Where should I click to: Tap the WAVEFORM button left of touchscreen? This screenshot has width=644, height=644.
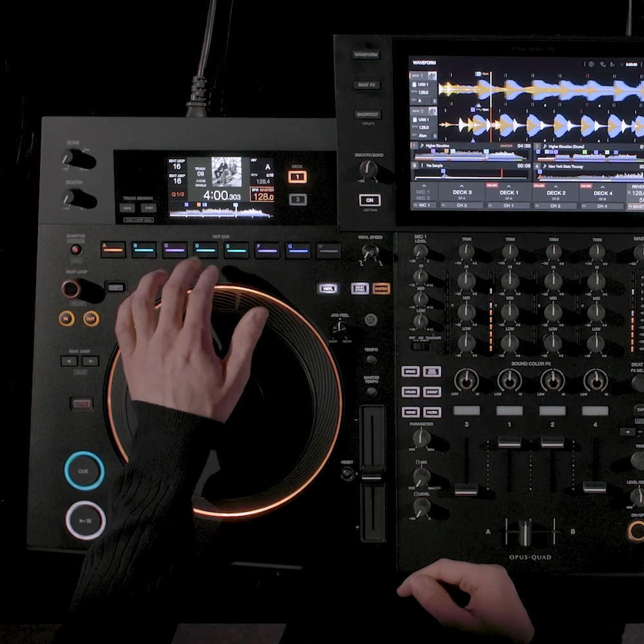point(366,55)
